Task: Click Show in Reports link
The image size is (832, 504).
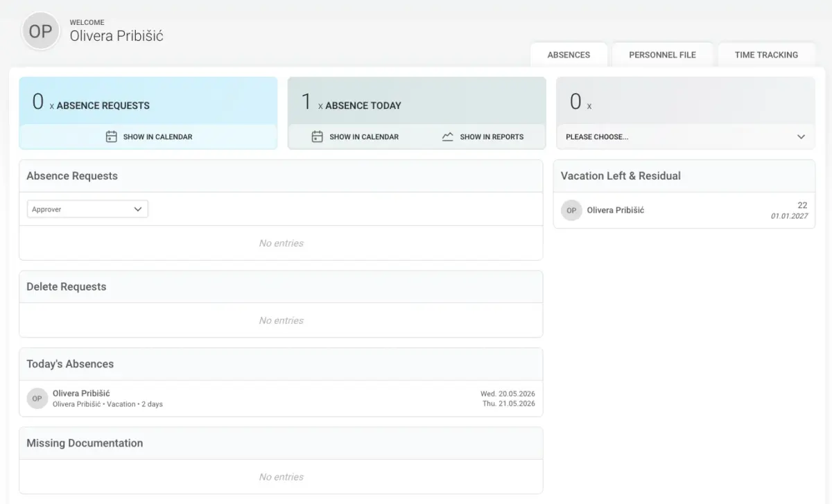Action: pos(483,137)
